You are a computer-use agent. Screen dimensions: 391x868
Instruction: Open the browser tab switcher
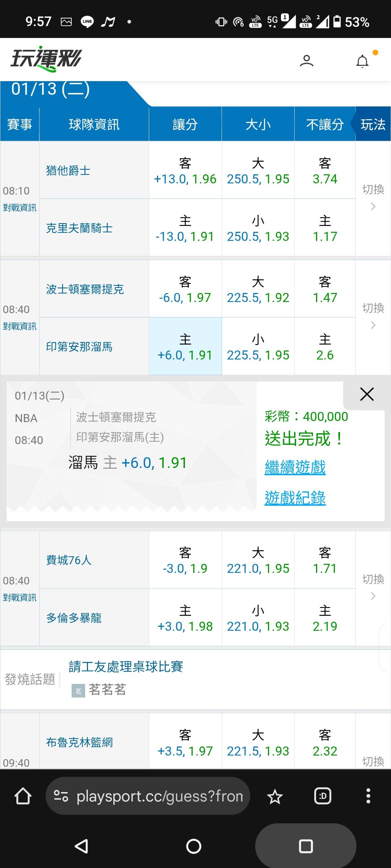point(323,796)
